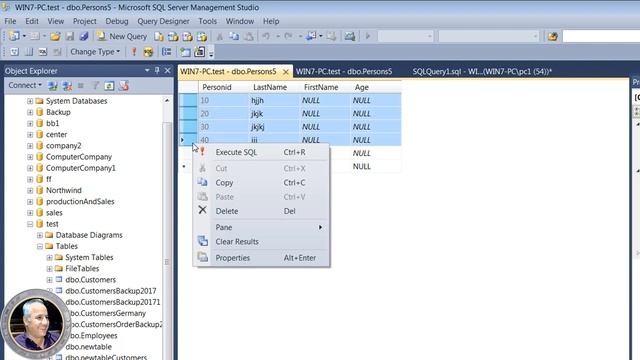Screen dimensions: 640x360
Task: Choose Properties in the context menu
Action: pyautogui.click(x=261, y=258)
